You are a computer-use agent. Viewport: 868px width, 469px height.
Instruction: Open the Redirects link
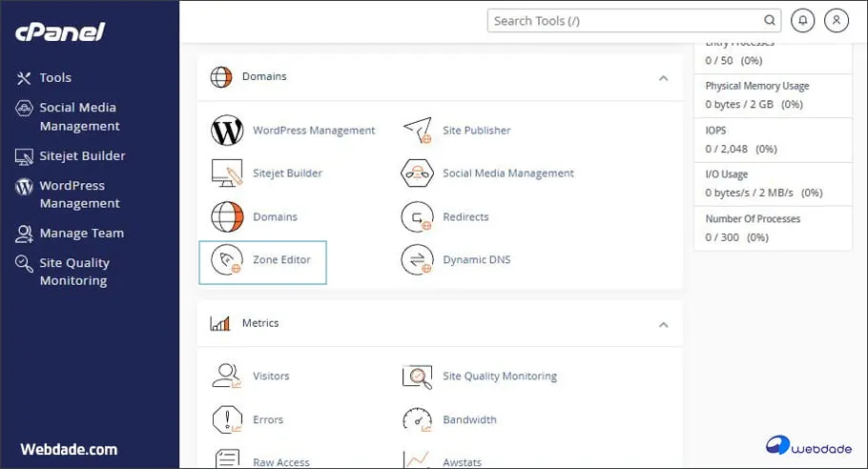coord(465,216)
